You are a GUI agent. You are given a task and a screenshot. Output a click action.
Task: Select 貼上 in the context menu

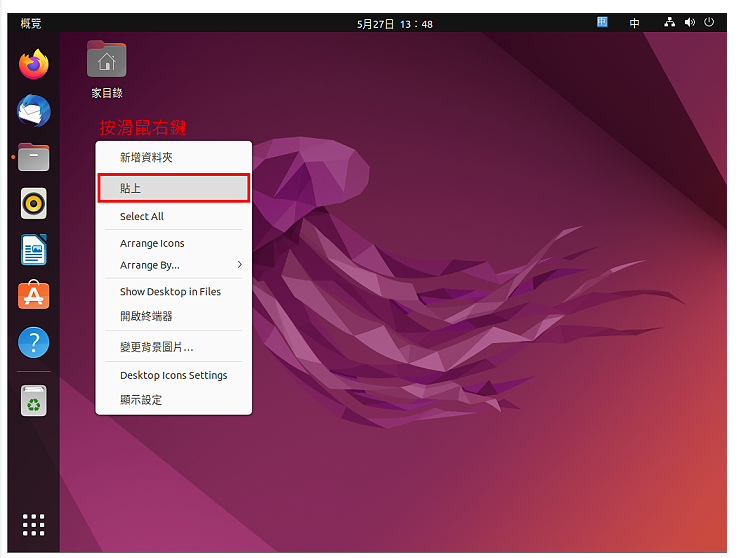(174, 188)
